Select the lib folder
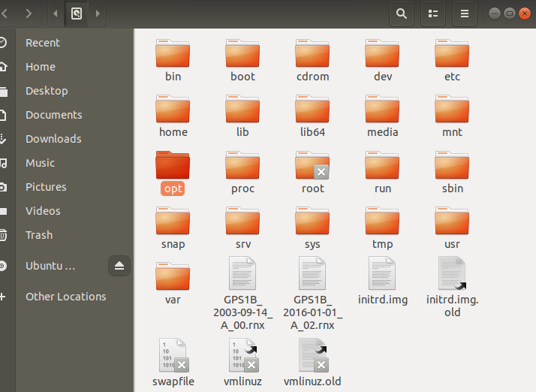Image resolution: width=536 pixels, height=392 pixels. click(242, 116)
